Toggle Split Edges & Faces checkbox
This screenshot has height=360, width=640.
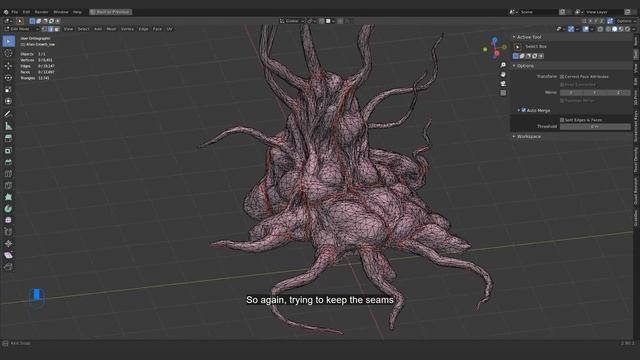562,120
